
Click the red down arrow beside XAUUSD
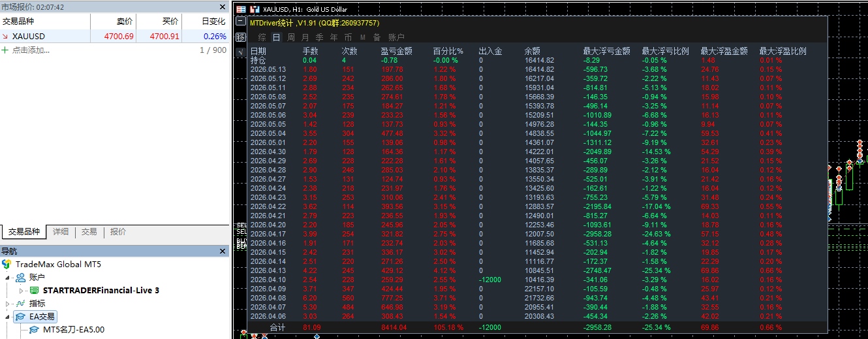[x=6, y=37]
